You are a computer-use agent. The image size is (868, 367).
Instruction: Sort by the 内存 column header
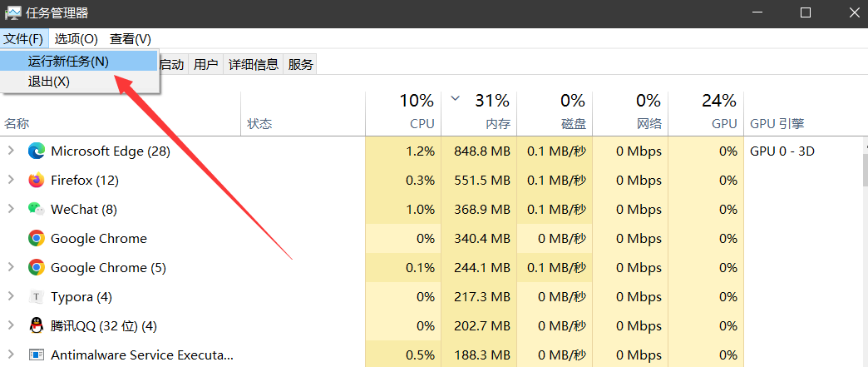click(x=480, y=114)
